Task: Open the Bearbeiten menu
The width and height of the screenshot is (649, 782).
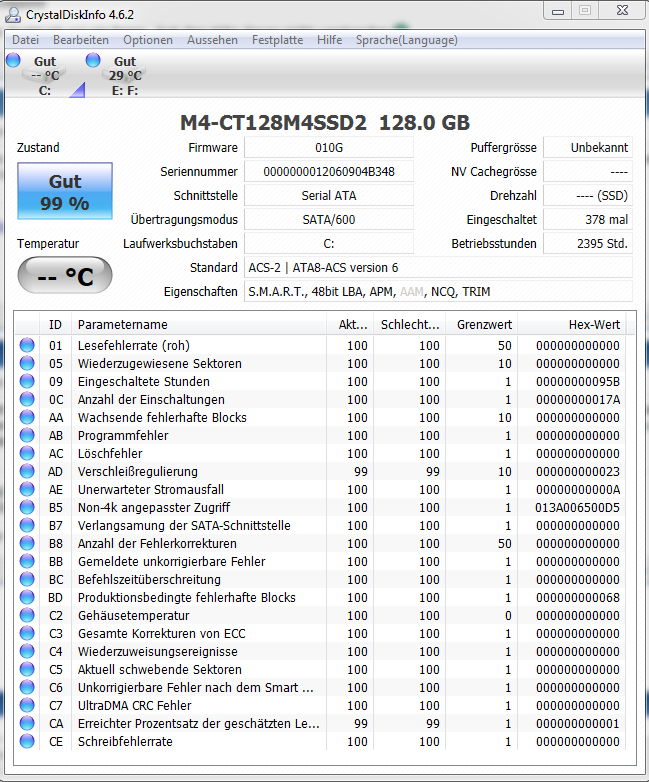Action: click(81, 40)
